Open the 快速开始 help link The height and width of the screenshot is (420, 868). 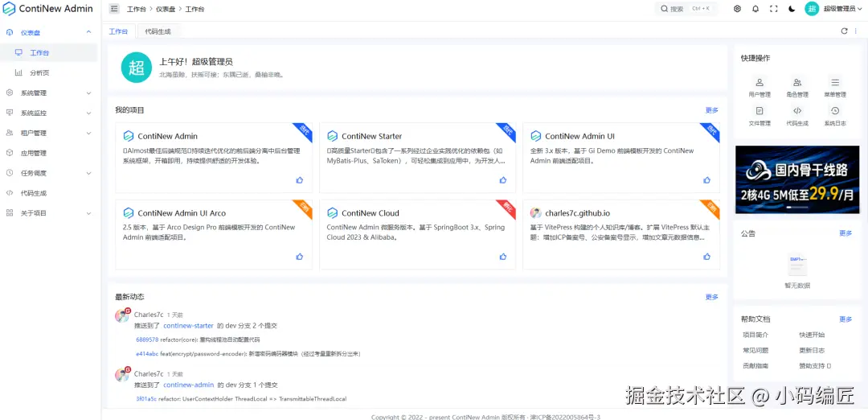coord(812,335)
